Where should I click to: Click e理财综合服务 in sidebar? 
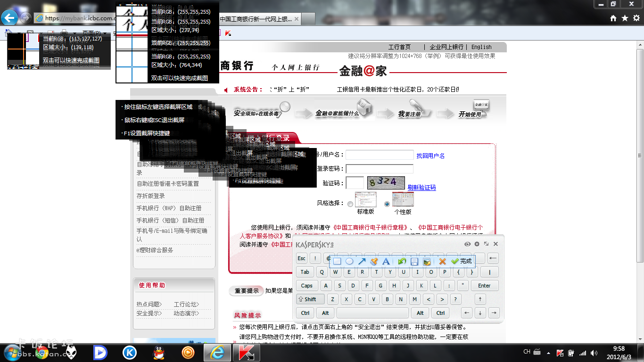(155, 250)
